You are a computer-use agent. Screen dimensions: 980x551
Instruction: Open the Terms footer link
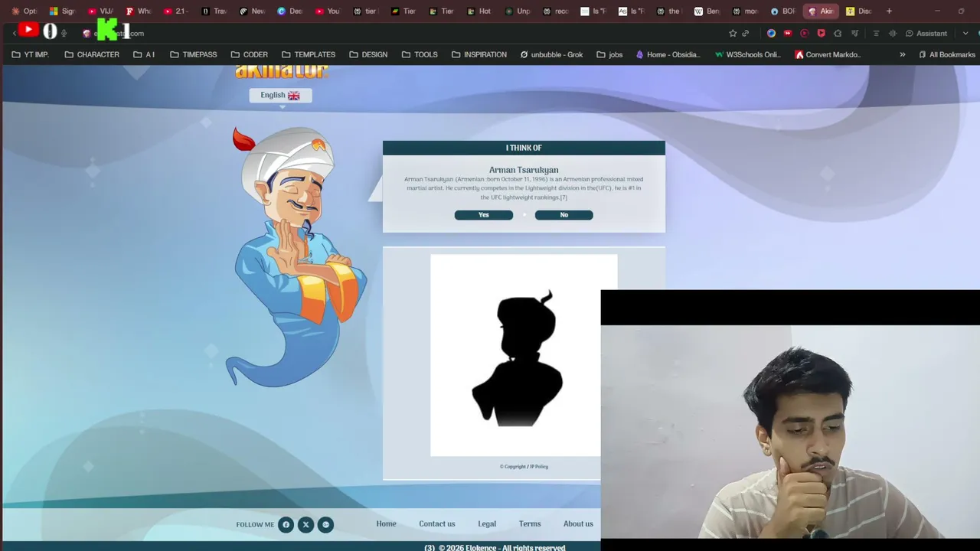pyautogui.click(x=530, y=524)
